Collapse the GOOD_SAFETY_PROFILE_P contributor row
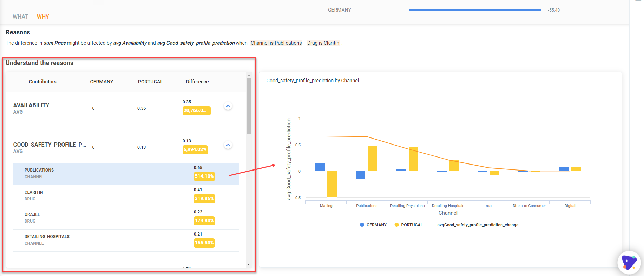 pyautogui.click(x=228, y=145)
